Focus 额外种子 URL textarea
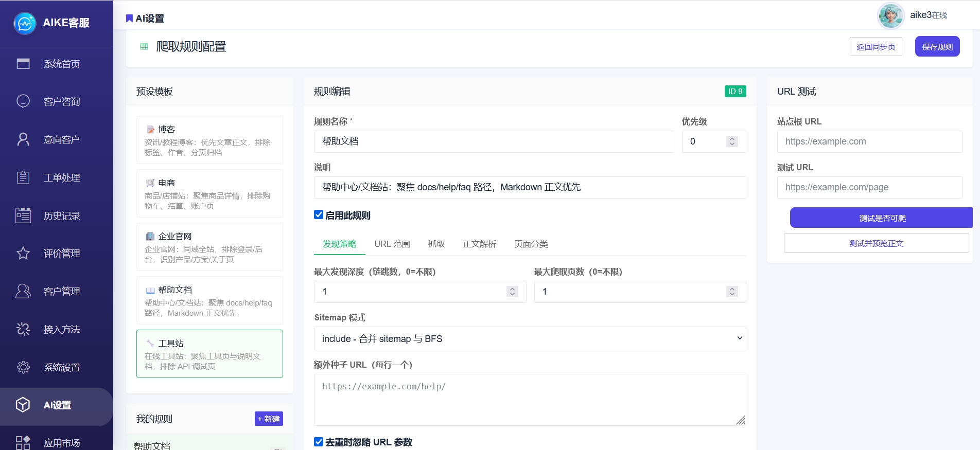Viewport: 980px width, 450px height. click(x=530, y=400)
